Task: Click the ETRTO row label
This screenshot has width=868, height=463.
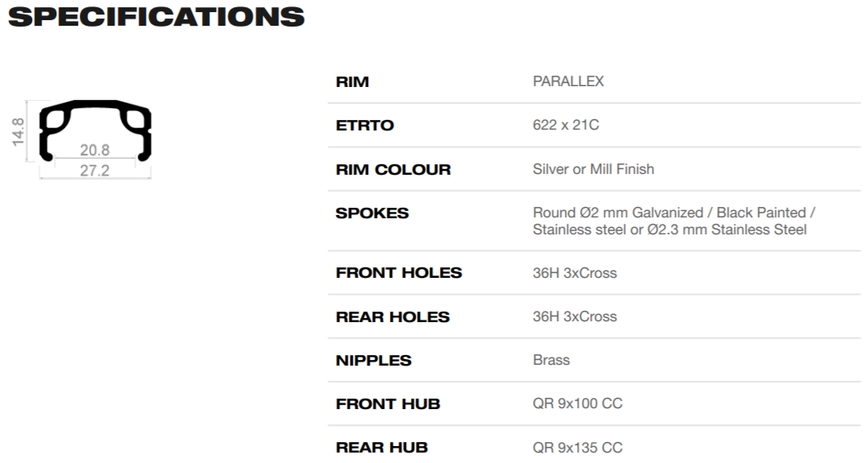Action: pos(365,126)
